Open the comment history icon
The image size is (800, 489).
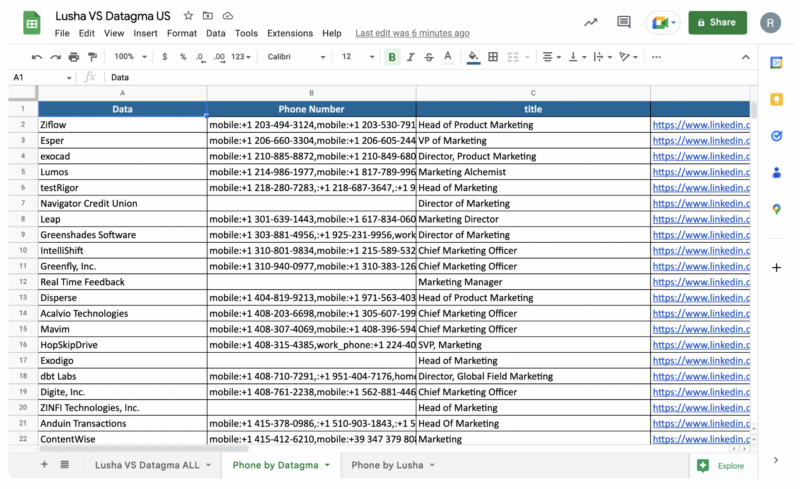coord(623,22)
